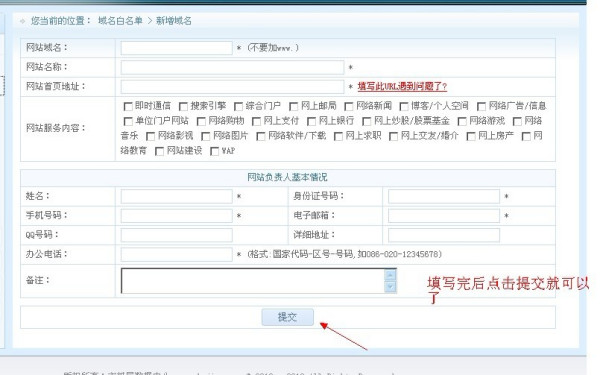Click the 网站负责人基本情况 section header
The width and height of the screenshot is (600, 375).
tap(287, 177)
